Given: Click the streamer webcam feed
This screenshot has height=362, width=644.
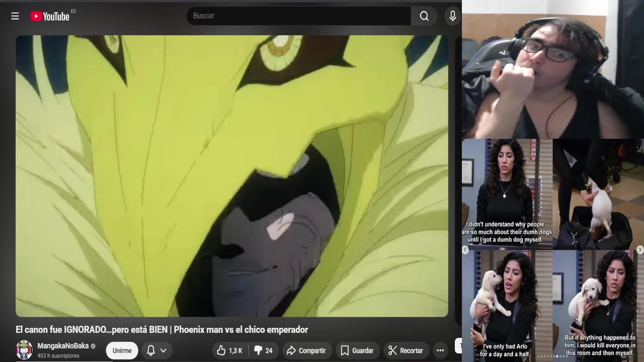Looking at the screenshot, I should coord(553,69).
